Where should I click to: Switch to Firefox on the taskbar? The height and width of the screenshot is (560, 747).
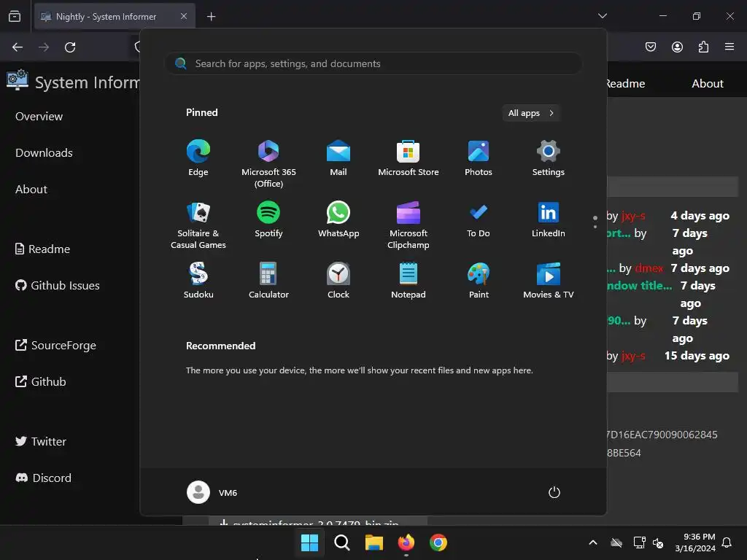point(406,542)
